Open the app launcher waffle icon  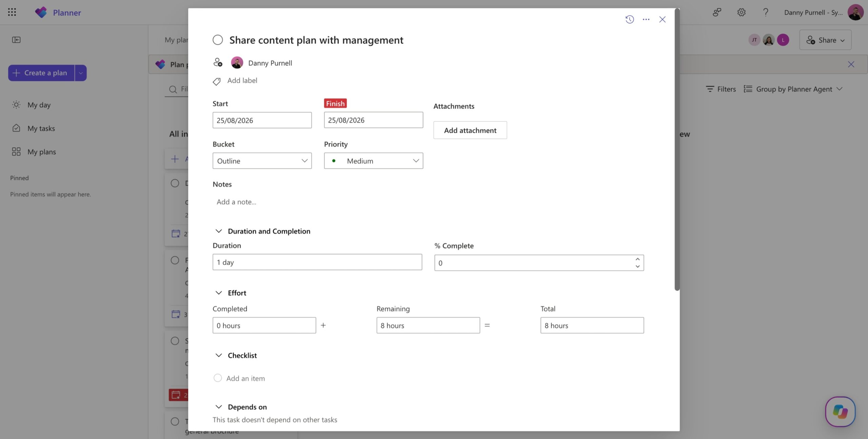click(x=12, y=12)
